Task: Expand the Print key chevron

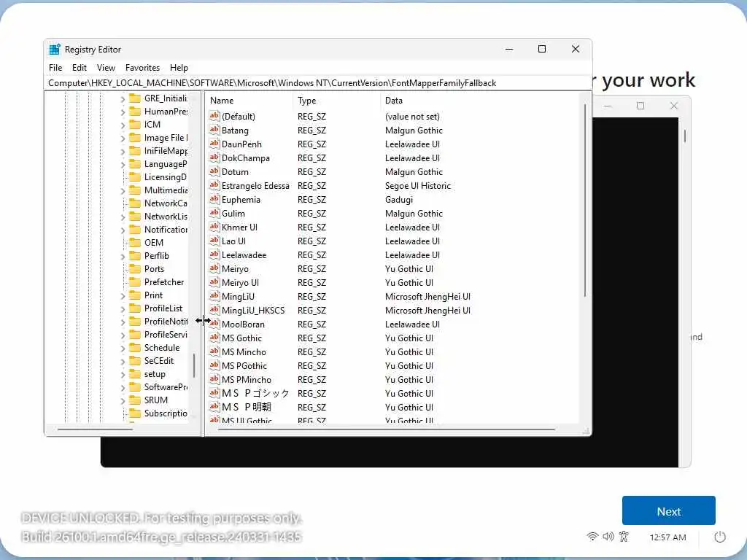Action: pos(123,296)
